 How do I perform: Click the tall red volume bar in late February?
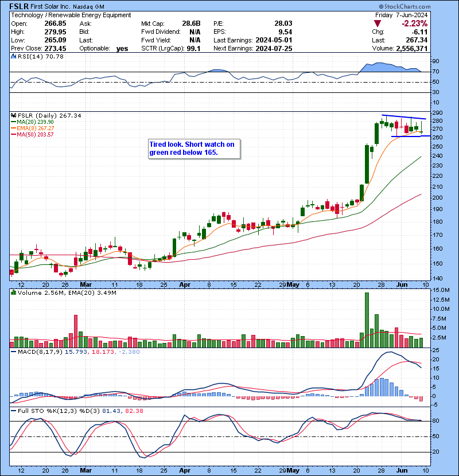[x=76, y=331]
